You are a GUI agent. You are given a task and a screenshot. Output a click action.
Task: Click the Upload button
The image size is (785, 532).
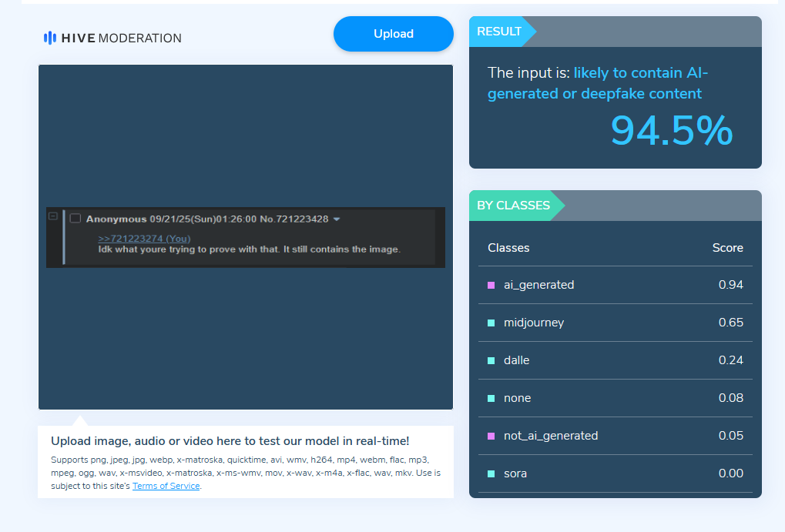pos(394,34)
